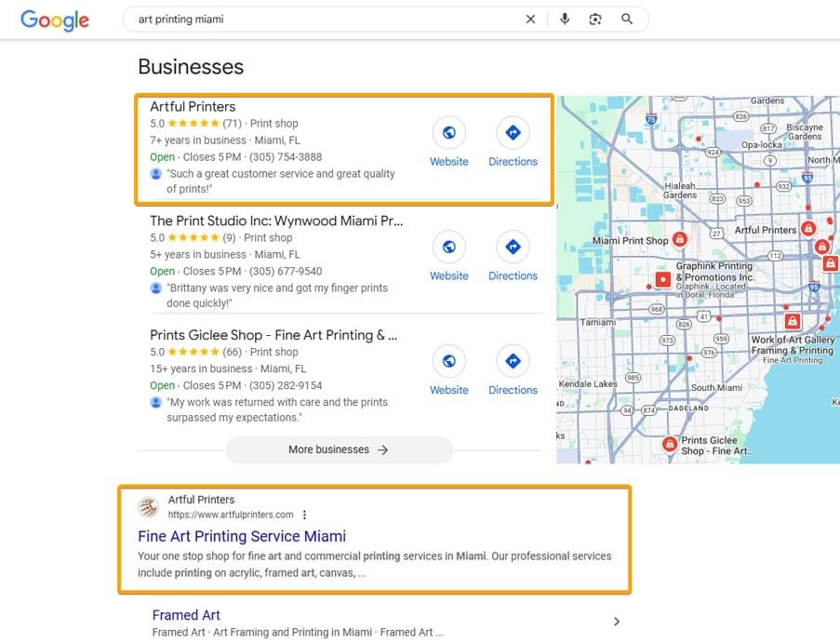Click the Artful Printers name above the site URL

pyautogui.click(x=202, y=500)
